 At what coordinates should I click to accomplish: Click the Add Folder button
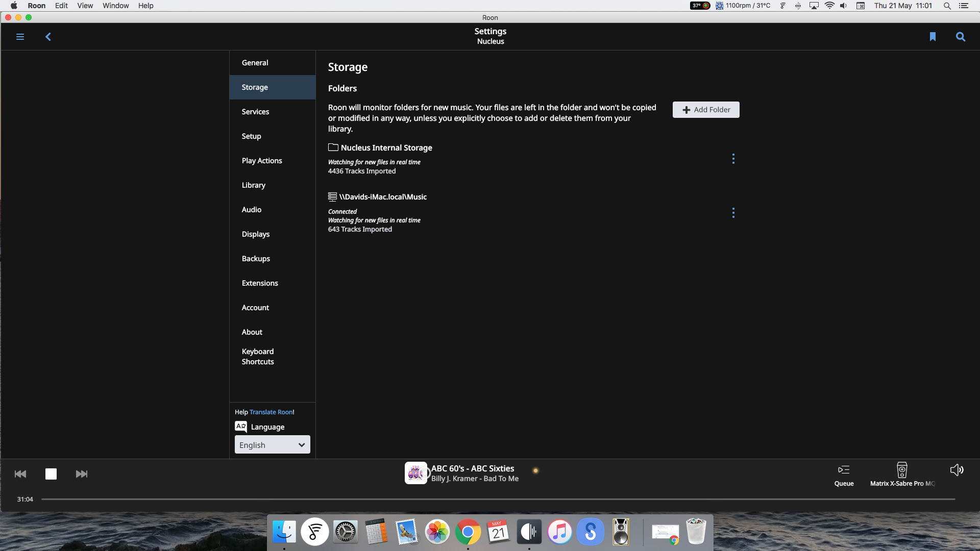tap(706, 110)
